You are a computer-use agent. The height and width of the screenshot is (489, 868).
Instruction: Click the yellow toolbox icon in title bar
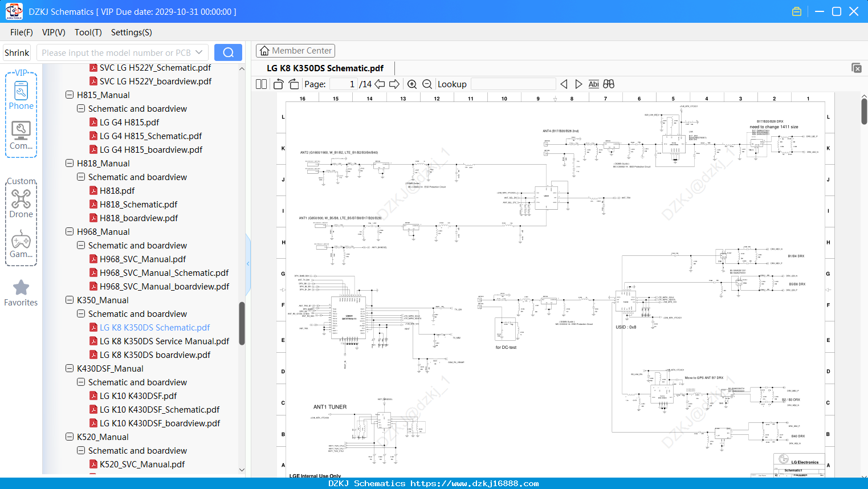point(797,11)
